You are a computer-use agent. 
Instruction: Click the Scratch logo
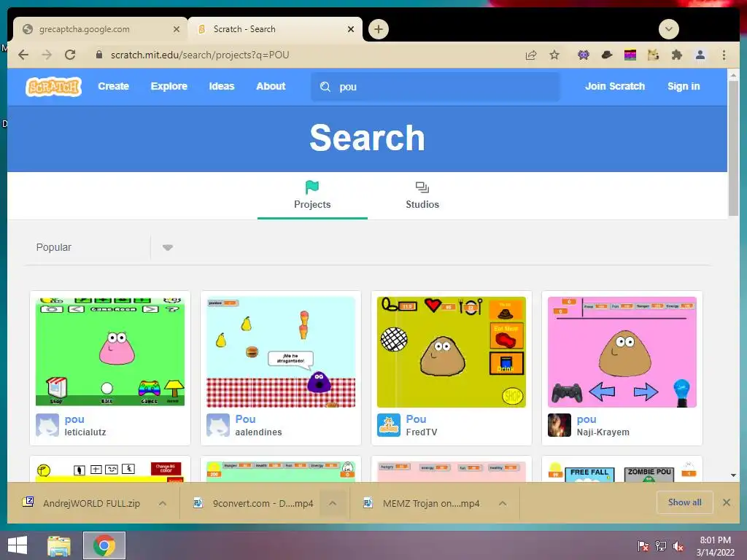click(x=53, y=87)
